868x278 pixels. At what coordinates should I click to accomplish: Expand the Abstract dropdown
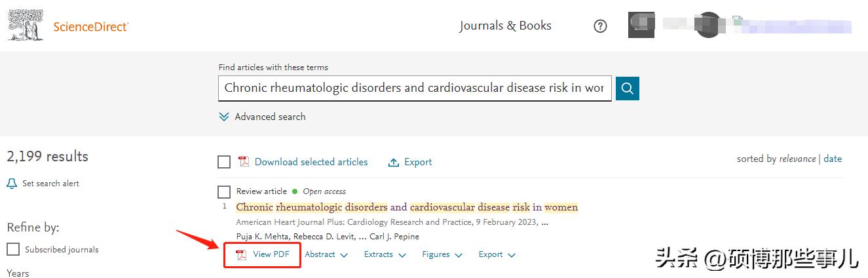pyautogui.click(x=326, y=254)
